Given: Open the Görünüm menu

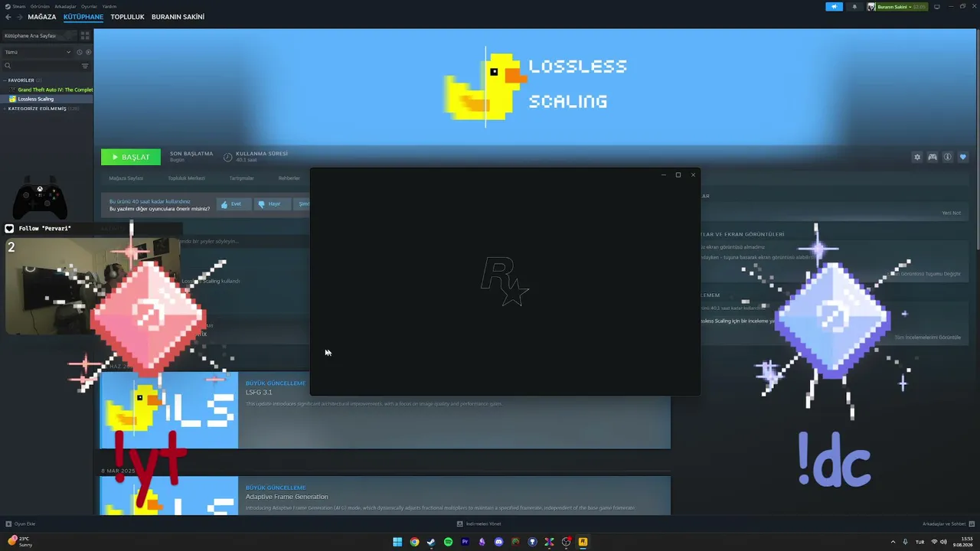Looking at the screenshot, I should tap(40, 6).
